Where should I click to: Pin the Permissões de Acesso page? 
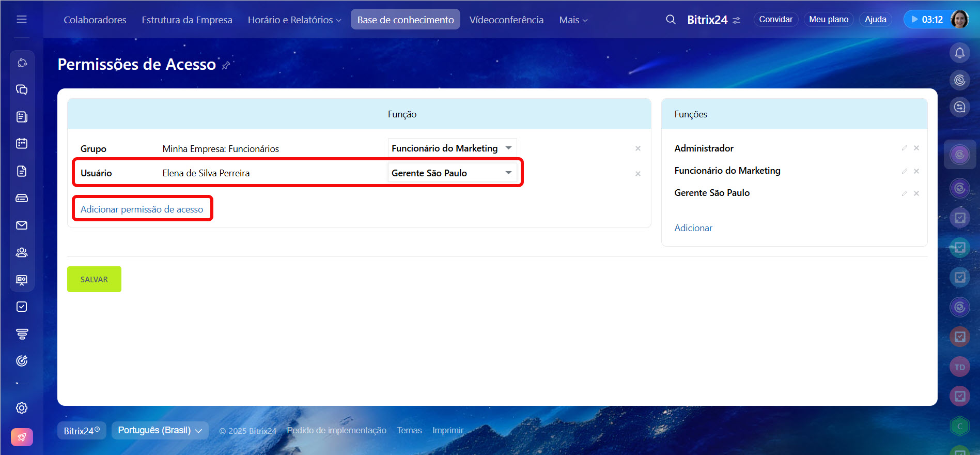[x=226, y=66]
